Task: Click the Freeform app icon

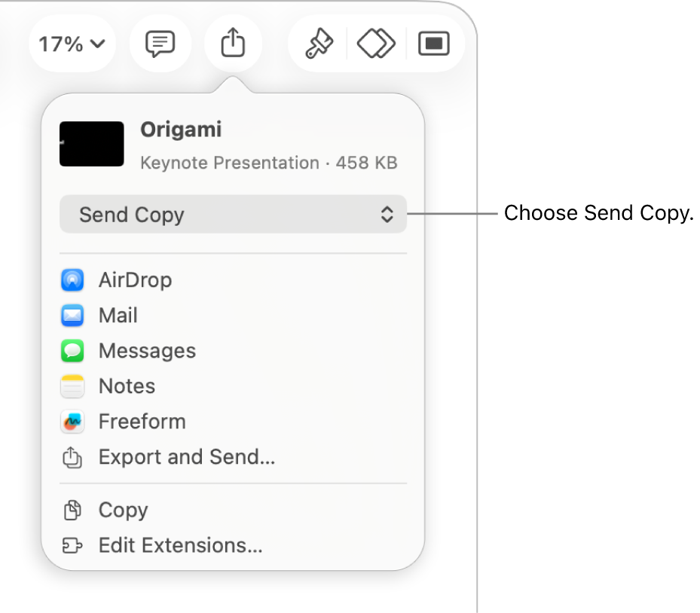Action: coord(72,421)
